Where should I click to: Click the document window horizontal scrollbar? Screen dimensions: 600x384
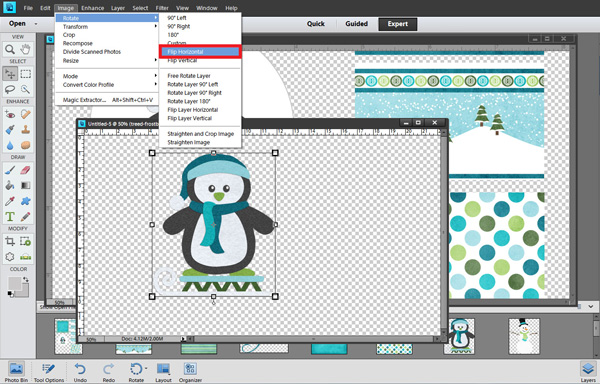pyautogui.click(x=313, y=339)
